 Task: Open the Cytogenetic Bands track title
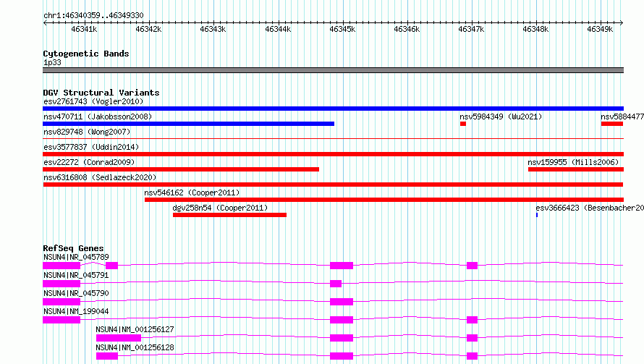click(x=86, y=54)
